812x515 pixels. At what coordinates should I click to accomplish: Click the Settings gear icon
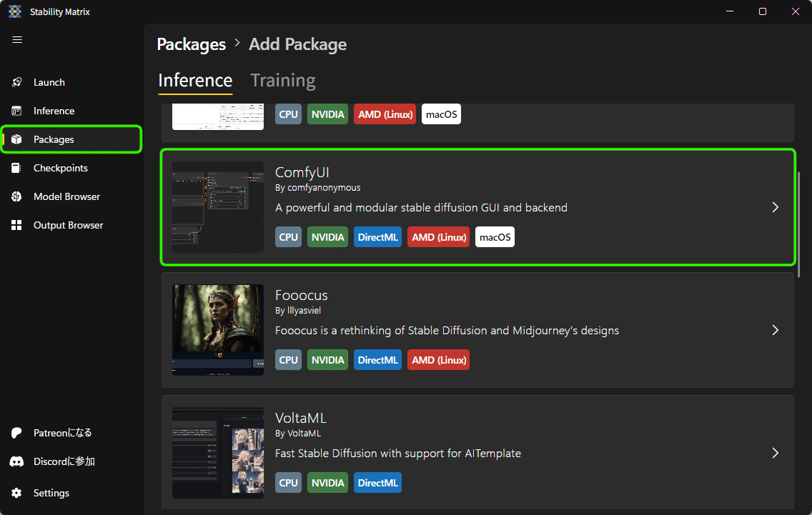tap(16, 493)
